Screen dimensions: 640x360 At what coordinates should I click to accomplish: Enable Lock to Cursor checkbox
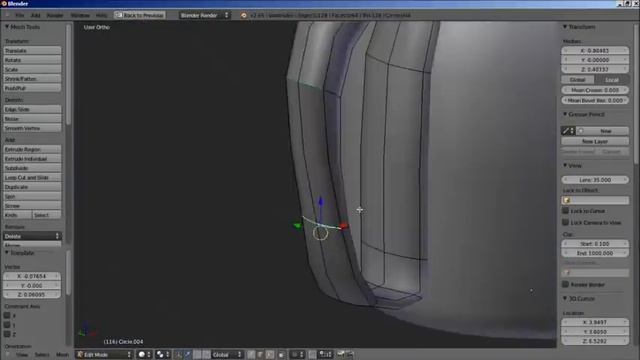565,211
